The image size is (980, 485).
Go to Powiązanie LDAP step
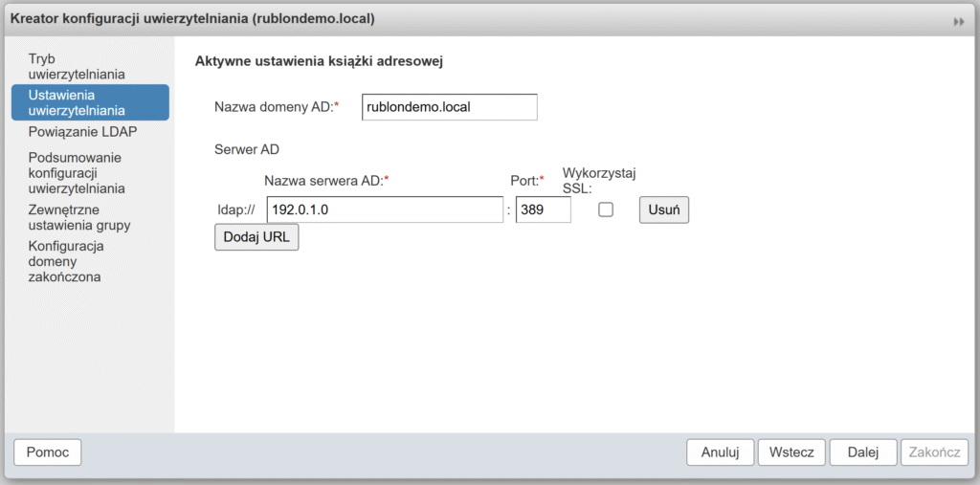[x=83, y=132]
